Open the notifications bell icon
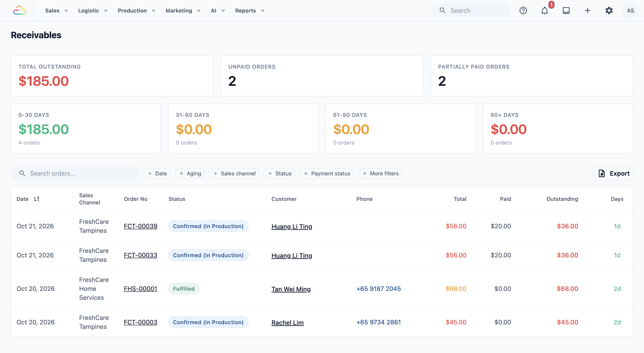 click(x=544, y=11)
